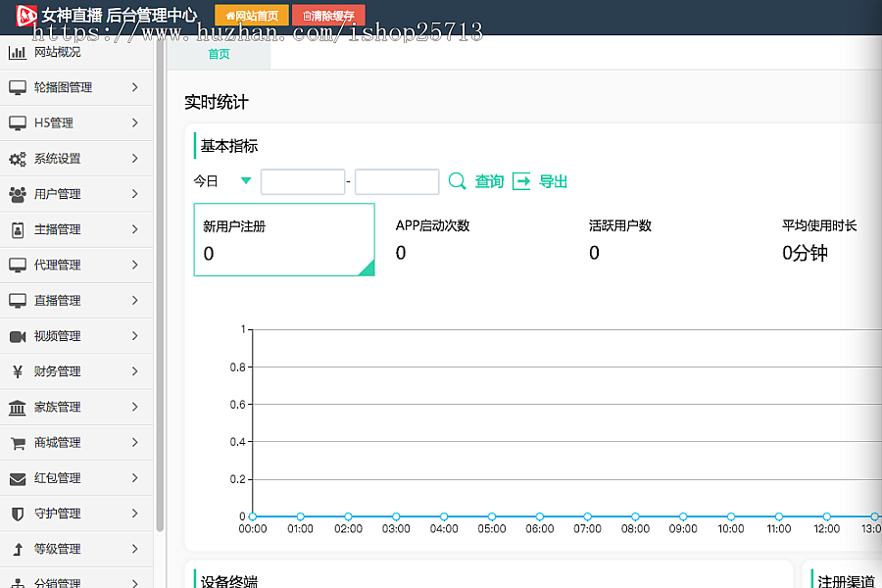Click the 设备终端 panel heading
Screen dimensions: 882x588
point(229,581)
